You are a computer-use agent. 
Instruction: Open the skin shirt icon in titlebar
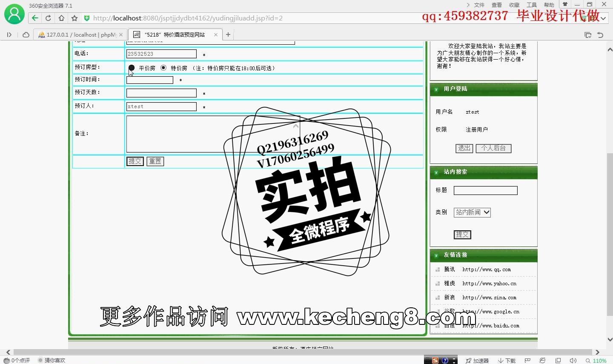(565, 4)
